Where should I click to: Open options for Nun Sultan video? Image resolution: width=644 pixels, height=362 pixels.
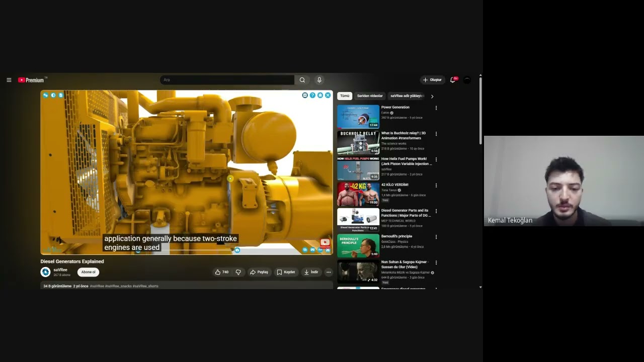436,263
